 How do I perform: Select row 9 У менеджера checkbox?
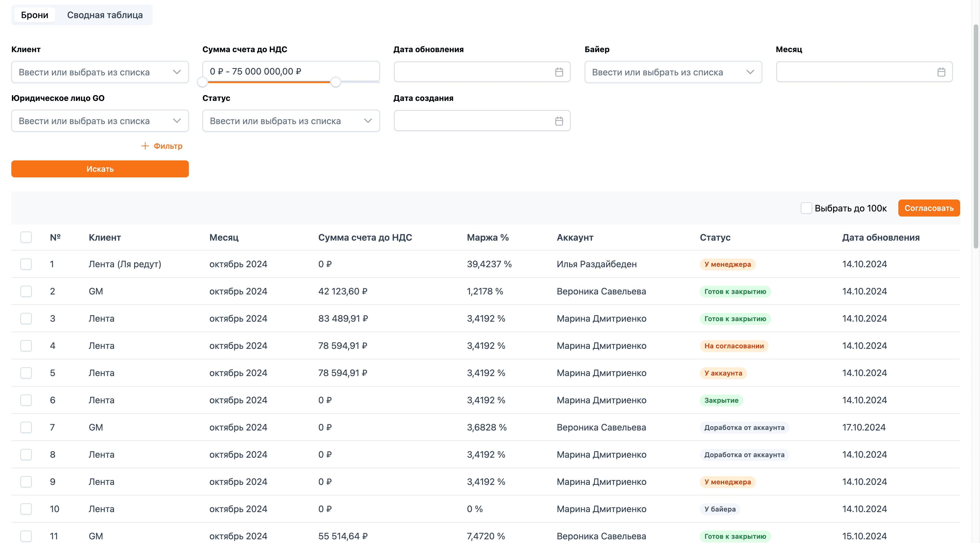coord(26,482)
